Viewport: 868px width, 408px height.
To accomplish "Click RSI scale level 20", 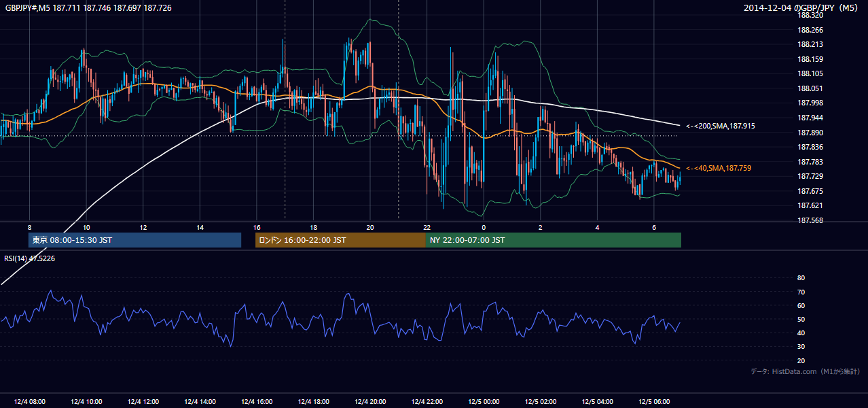I will click(801, 361).
